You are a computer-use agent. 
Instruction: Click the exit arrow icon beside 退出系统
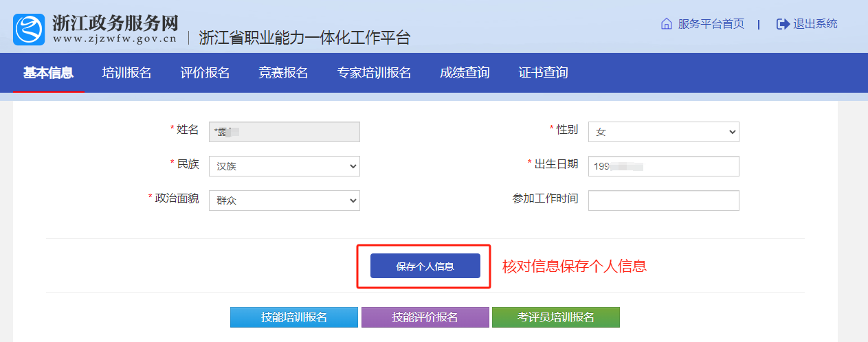(783, 24)
